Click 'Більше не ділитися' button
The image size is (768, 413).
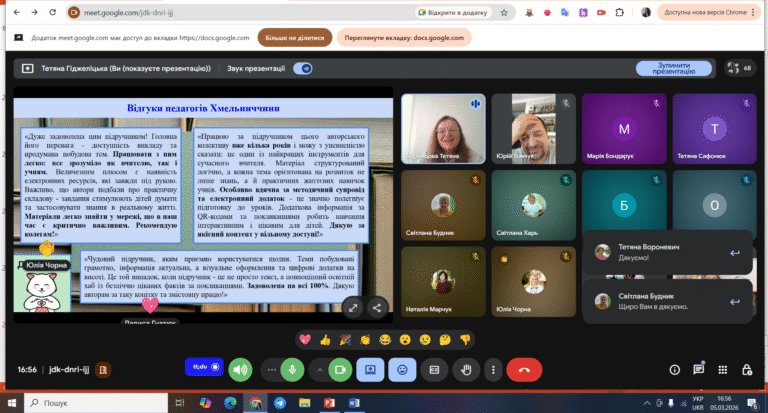(295, 38)
